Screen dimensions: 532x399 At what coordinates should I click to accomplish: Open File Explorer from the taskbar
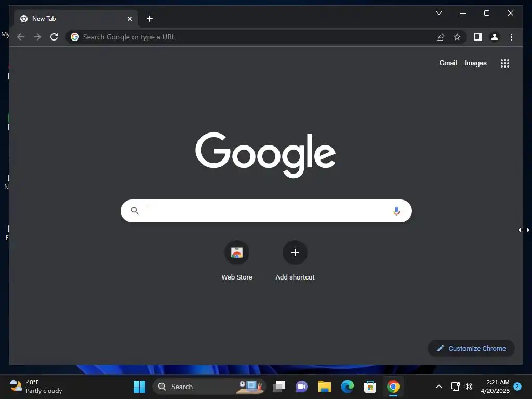(324, 387)
